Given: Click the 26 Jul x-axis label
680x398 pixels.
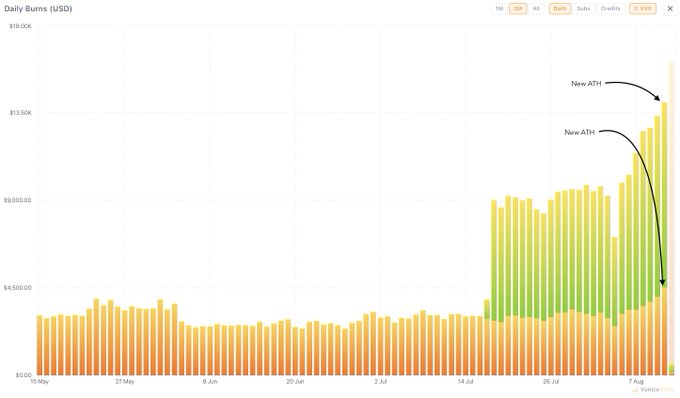Looking at the screenshot, I should click(x=551, y=382).
